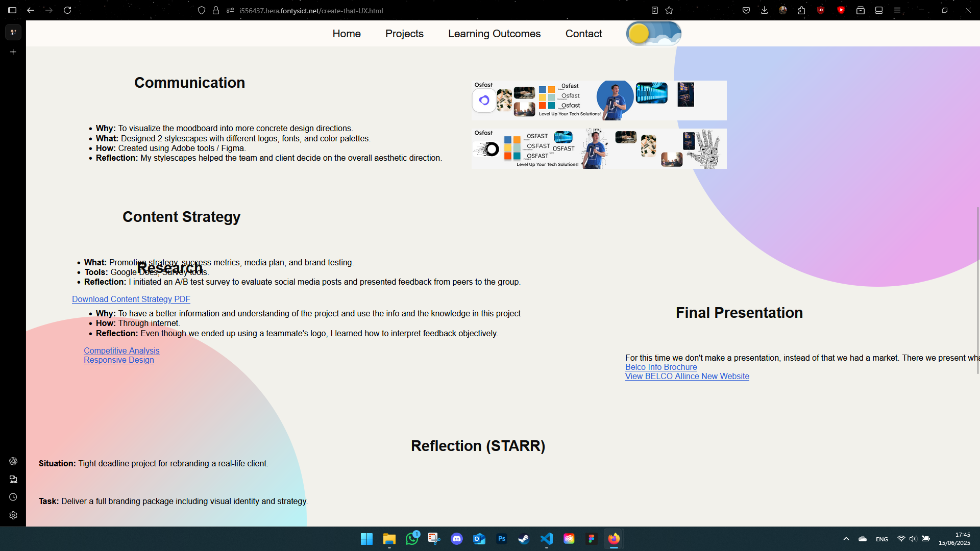This screenshot has width=980, height=551.
Task: Select Projects in the navigation bar
Action: tap(404, 34)
